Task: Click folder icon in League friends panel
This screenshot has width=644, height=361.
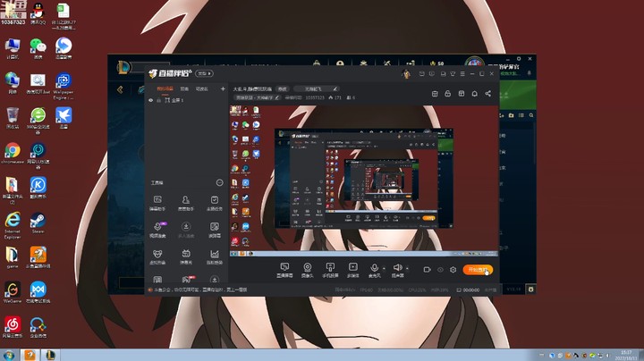Action: [511, 115]
